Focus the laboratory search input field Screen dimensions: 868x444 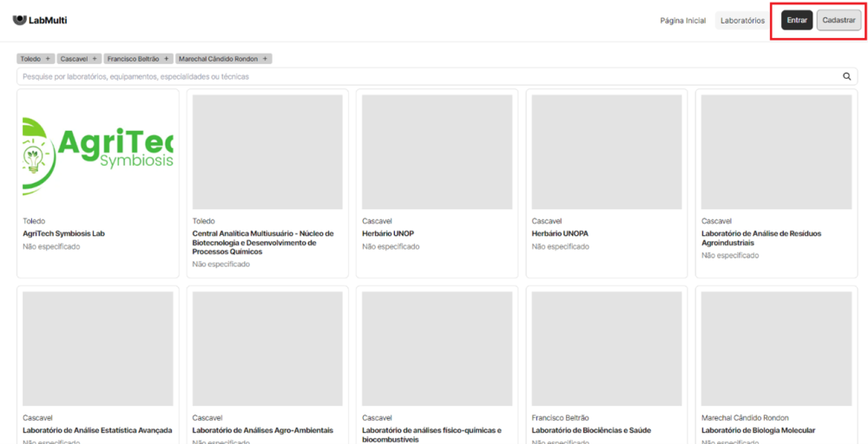(x=425, y=76)
